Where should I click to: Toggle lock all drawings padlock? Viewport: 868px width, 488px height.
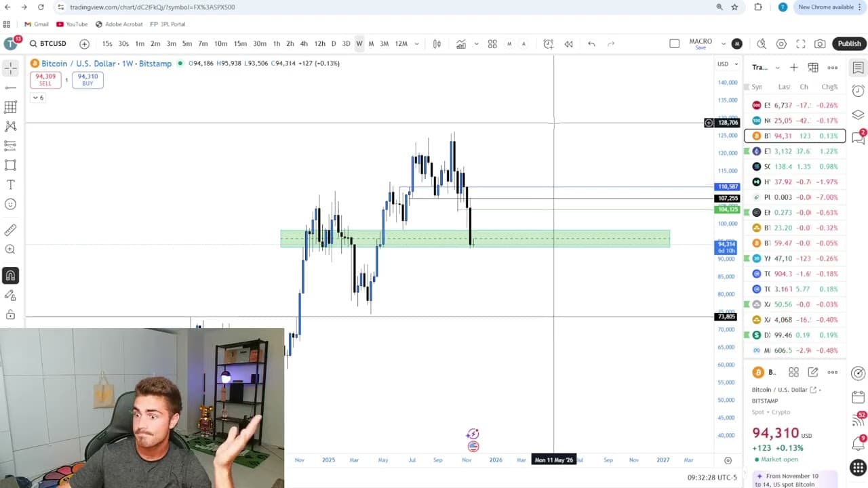coord(10,314)
